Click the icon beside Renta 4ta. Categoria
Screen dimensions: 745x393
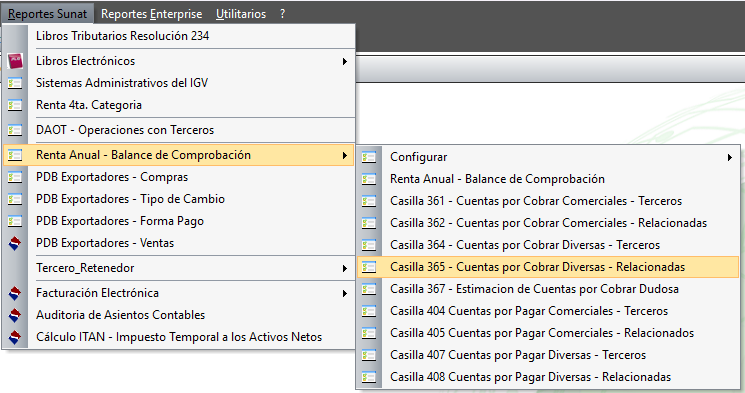coord(15,105)
